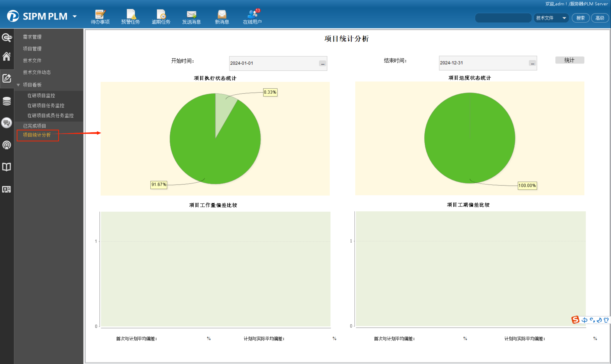
Task: Click the home icon in left sidebar
Action: [7, 56]
